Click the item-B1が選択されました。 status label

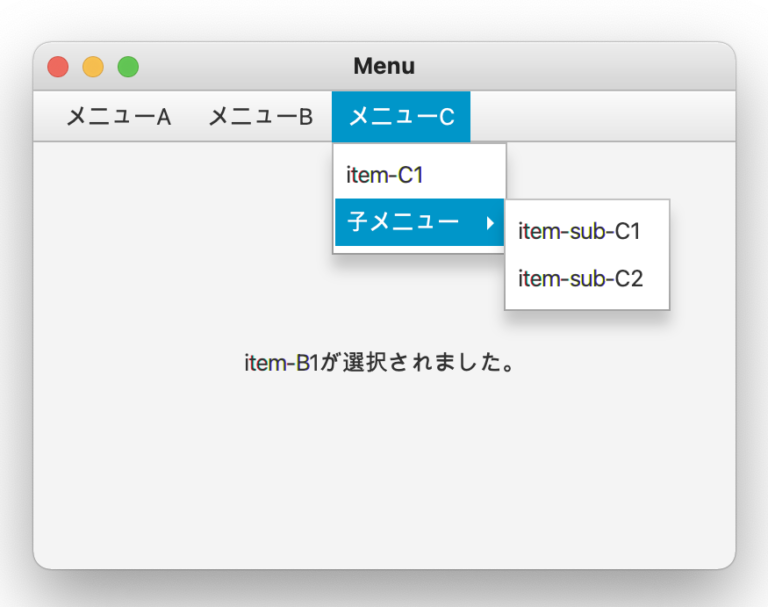[x=379, y=363]
